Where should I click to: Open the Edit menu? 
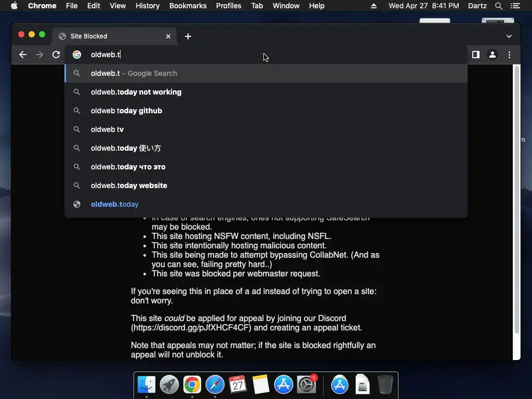tap(94, 6)
